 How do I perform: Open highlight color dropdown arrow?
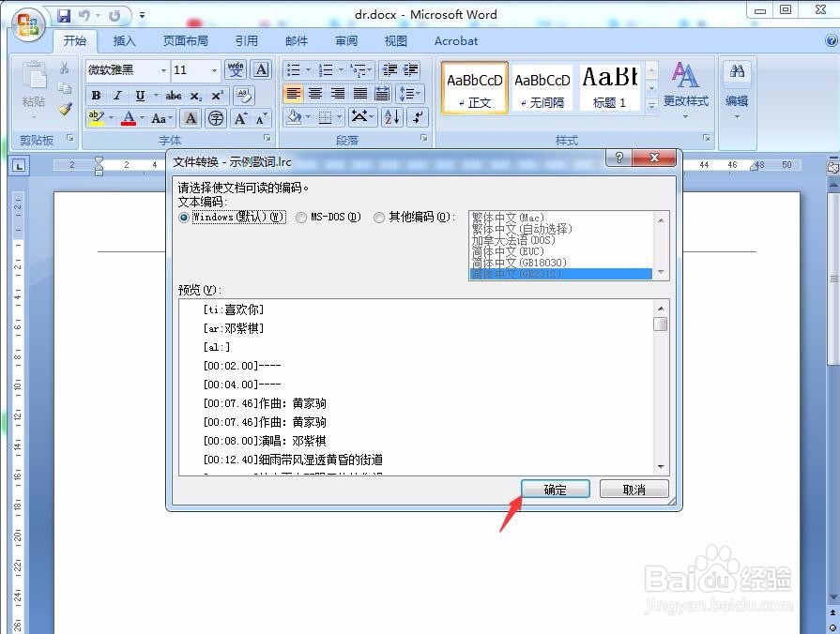click(112, 118)
